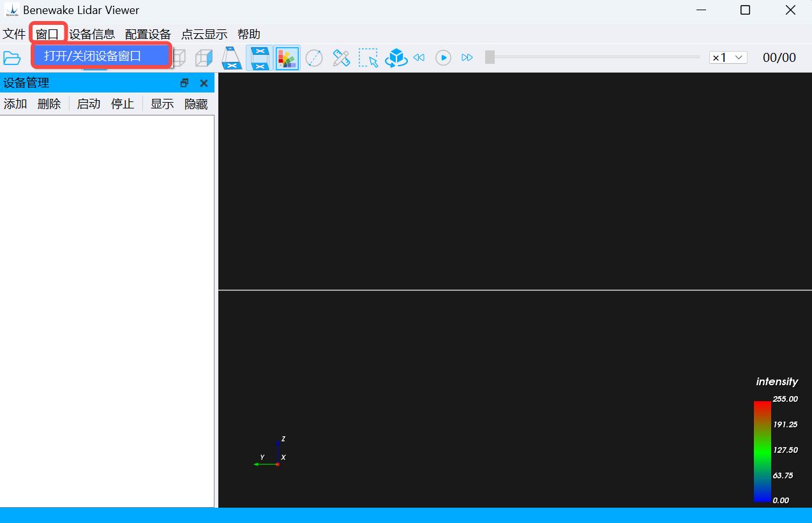Screen dimensions: 812x523
Task: Toggle the color palette toolbar icon
Action: coord(287,58)
